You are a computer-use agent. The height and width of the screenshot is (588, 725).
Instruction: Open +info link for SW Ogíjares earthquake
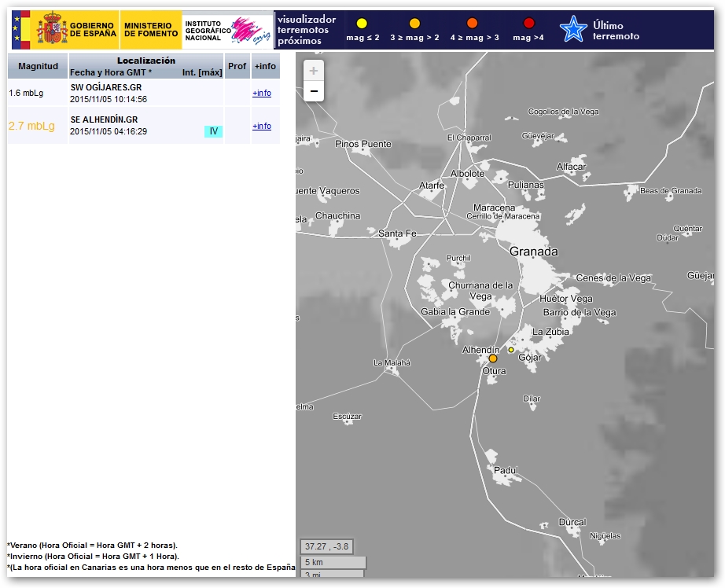tap(262, 94)
